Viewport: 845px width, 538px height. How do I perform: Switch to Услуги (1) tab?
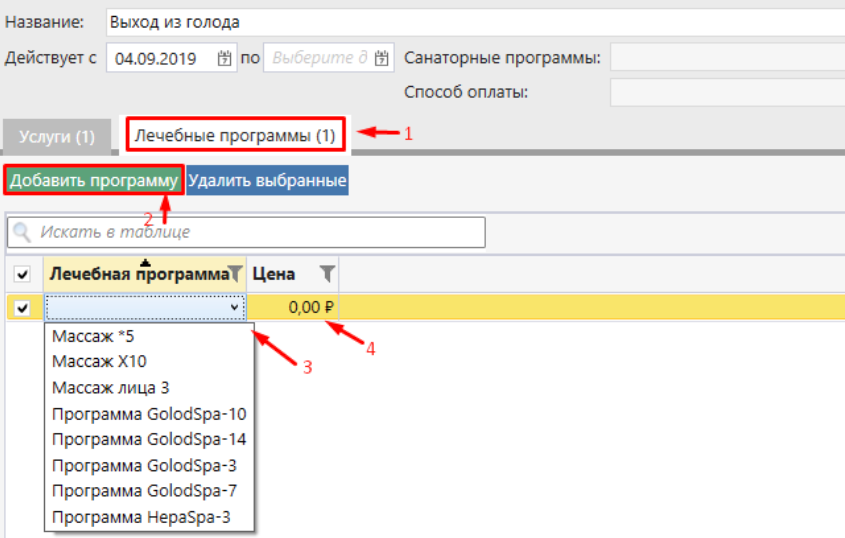[x=57, y=136]
